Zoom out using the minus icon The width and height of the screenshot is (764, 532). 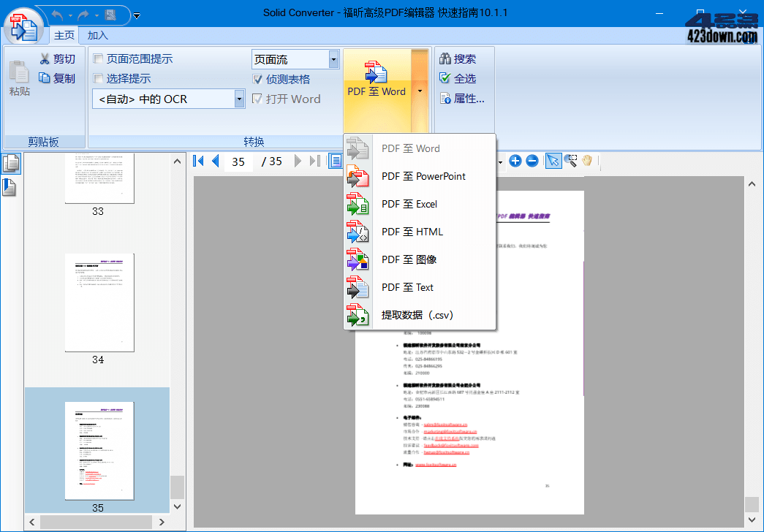[x=533, y=161]
